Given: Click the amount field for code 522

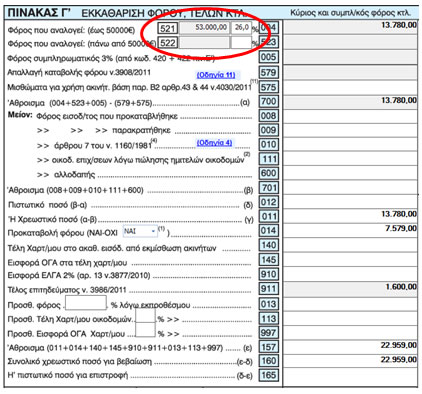Looking at the screenshot, I should point(204,43).
